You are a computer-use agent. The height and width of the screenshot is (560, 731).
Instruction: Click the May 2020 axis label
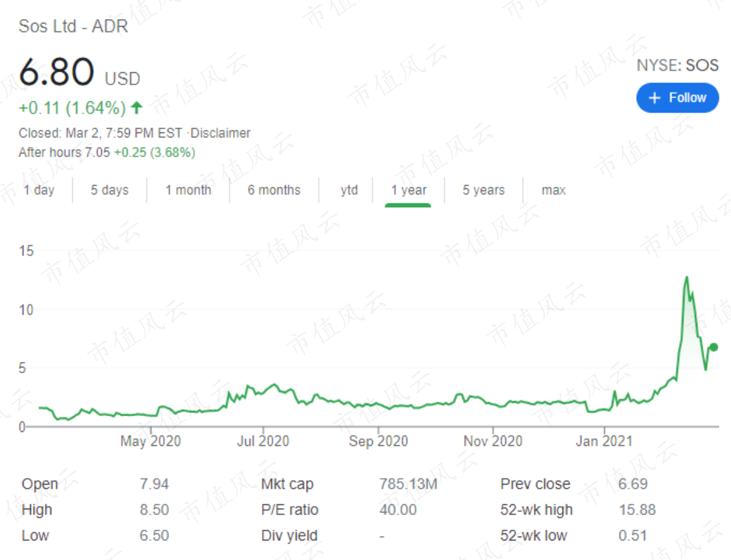[x=151, y=441]
